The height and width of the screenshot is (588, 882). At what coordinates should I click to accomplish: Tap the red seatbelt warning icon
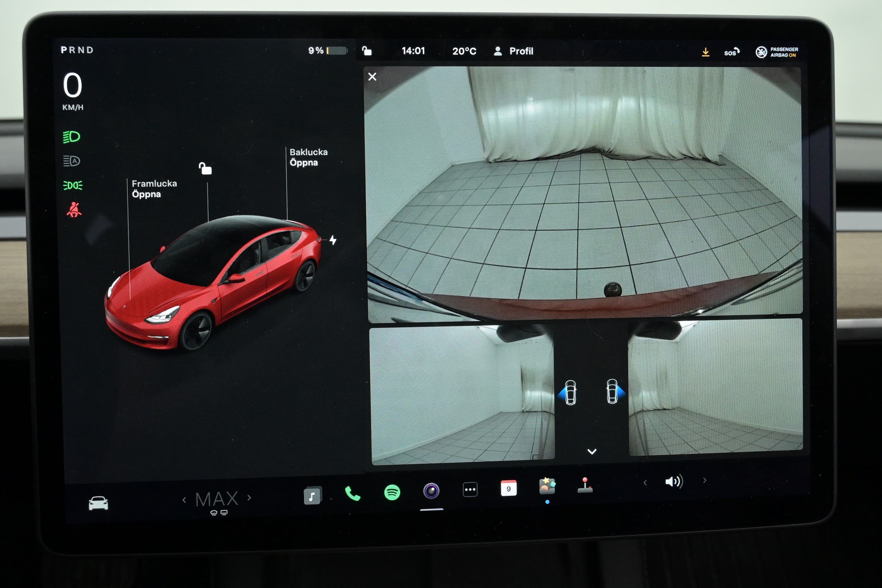coord(74,210)
